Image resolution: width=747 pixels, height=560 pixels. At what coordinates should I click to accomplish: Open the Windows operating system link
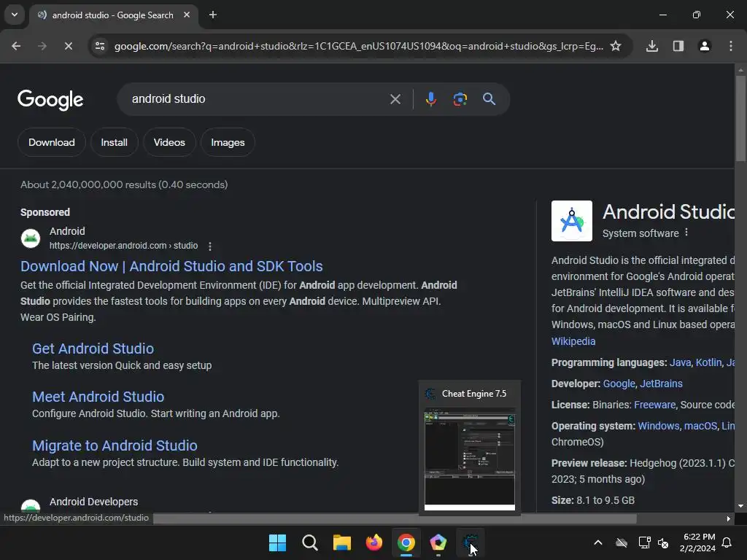click(659, 426)
